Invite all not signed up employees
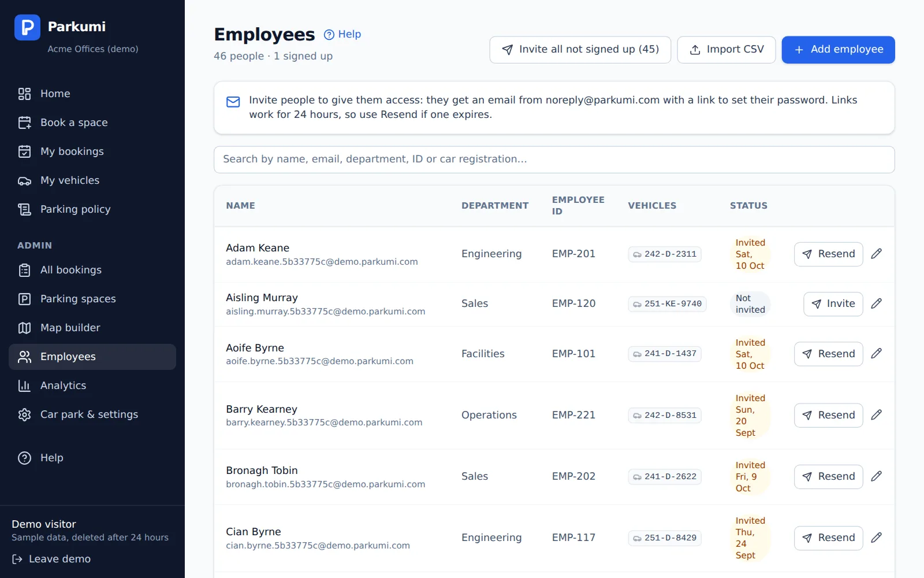The image size is (924, 578). [x=580, y=50]
